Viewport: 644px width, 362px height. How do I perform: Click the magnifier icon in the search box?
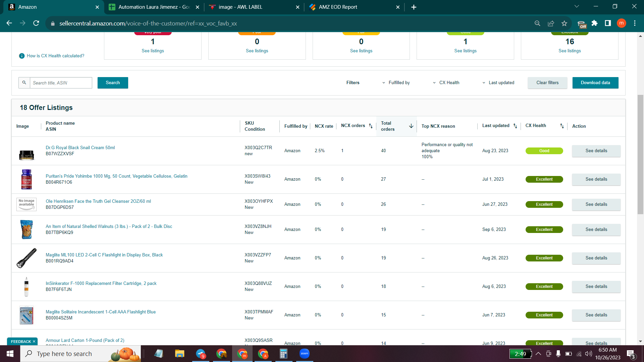[x=24, y=83]
